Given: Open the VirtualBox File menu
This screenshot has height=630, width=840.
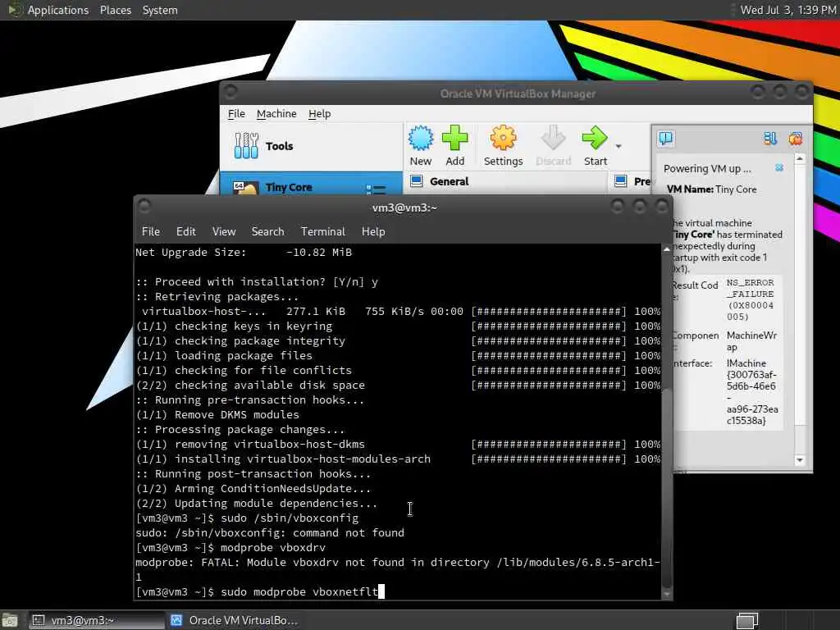Looking at the screenshot, I should pos(236,113).
